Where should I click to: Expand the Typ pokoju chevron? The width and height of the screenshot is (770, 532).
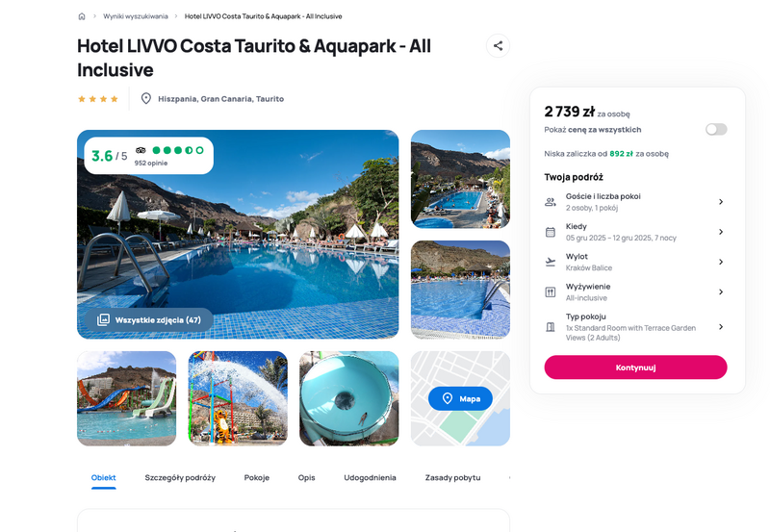pos(721,326)
